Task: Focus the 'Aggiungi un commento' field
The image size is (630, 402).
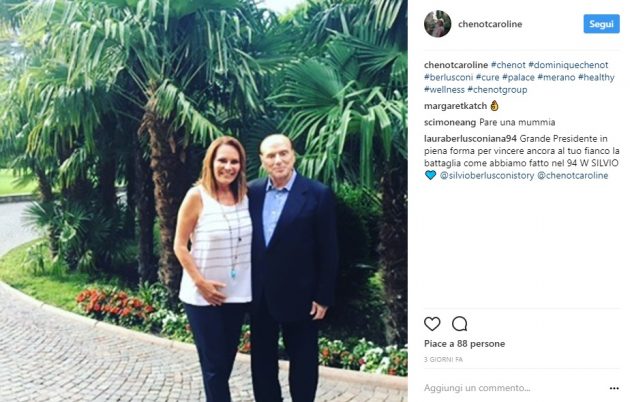Action: click(513, 388)
